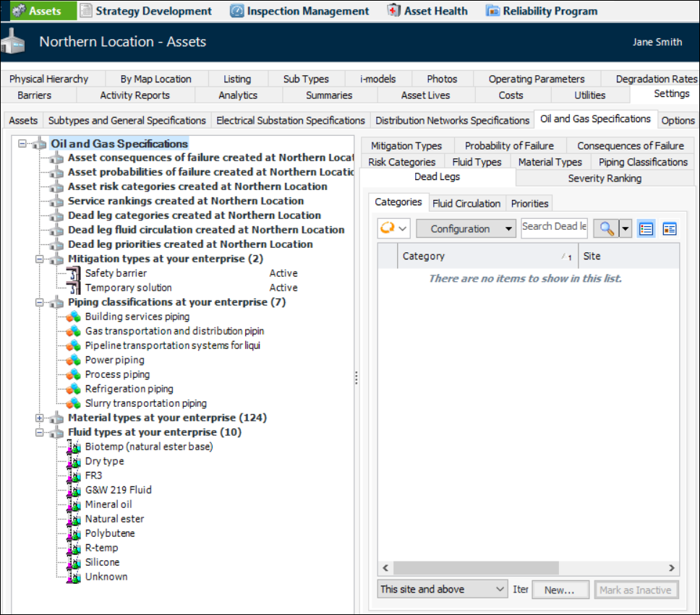Open the Configuration dropdown
The height and width of the screenshot is (615, 700).
(x=466, y=228)
